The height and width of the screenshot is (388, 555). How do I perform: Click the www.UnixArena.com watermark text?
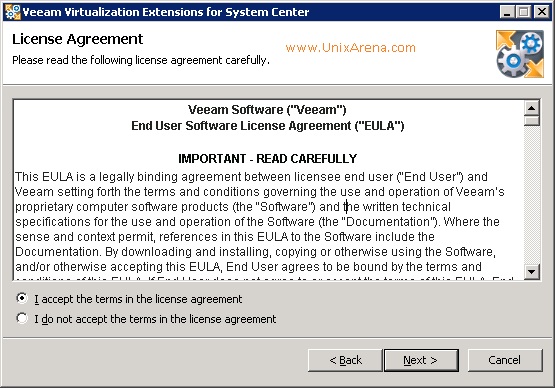click(350, 47)
